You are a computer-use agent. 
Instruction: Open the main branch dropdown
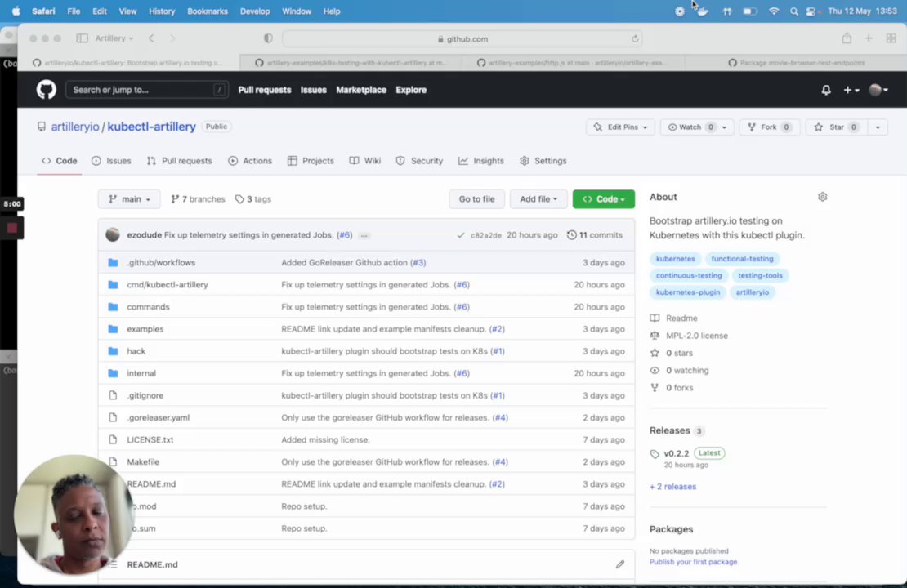click(129, 199)
